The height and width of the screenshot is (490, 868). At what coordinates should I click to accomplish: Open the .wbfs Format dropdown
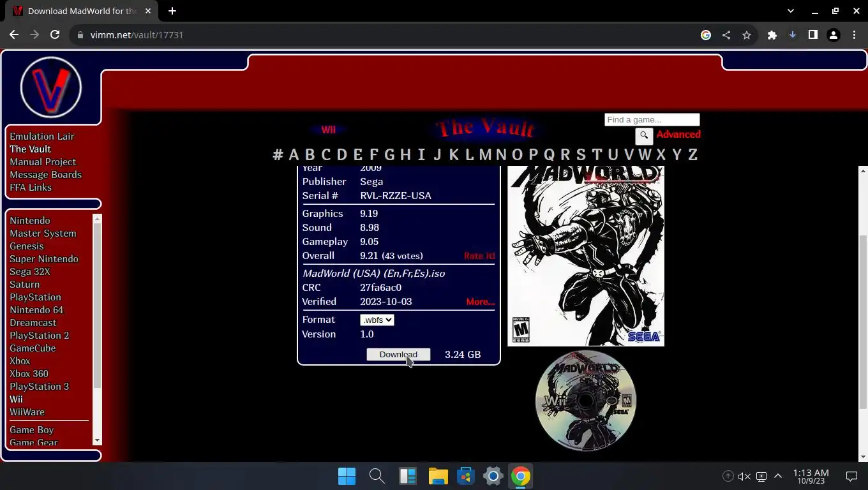point(377,320)
